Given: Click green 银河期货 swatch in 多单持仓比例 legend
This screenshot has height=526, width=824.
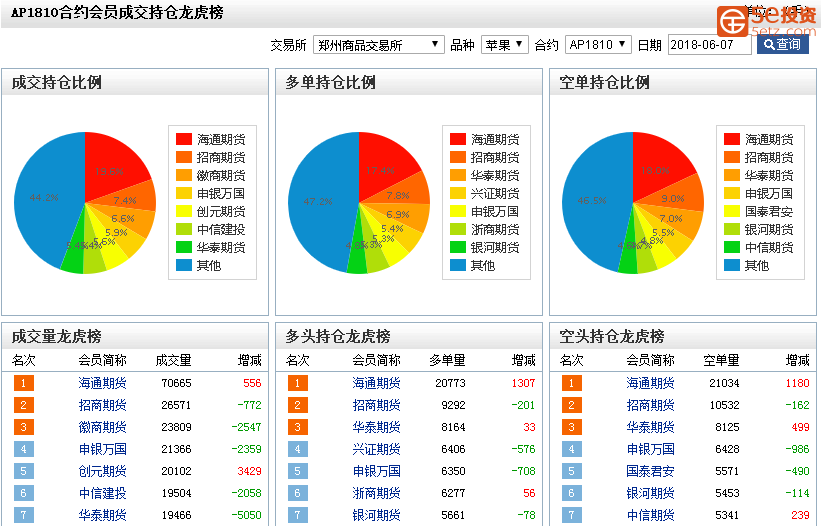Looking at the screenshot, I should pos(458,247).
